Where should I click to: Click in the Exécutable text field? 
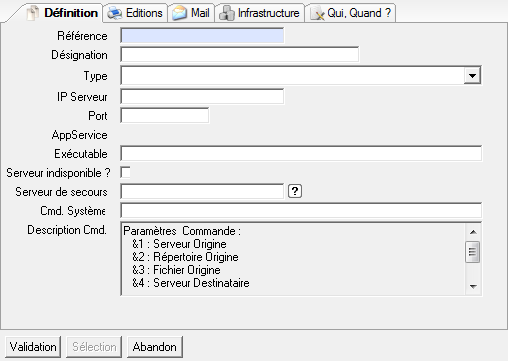[x=301, y=154]
